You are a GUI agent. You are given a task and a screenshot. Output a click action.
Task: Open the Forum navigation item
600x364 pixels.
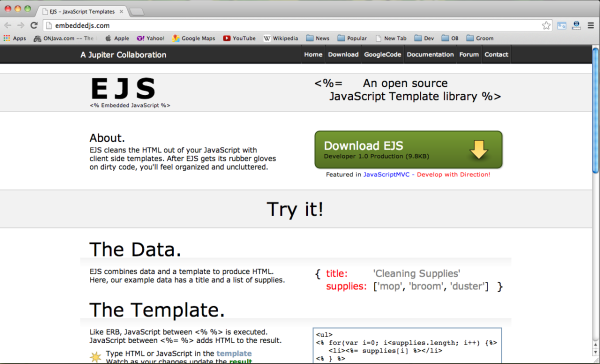click(469, 55)
